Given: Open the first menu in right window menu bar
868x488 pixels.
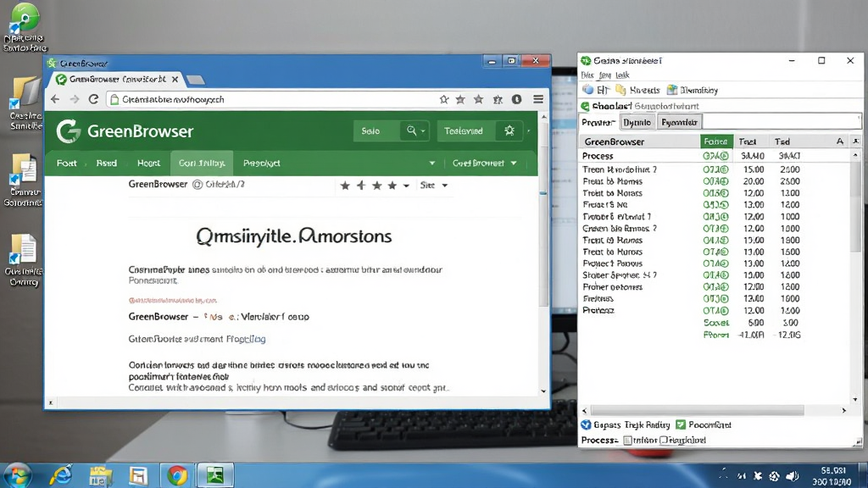Looking at the screenshot, I should click(x=587, y=75).
